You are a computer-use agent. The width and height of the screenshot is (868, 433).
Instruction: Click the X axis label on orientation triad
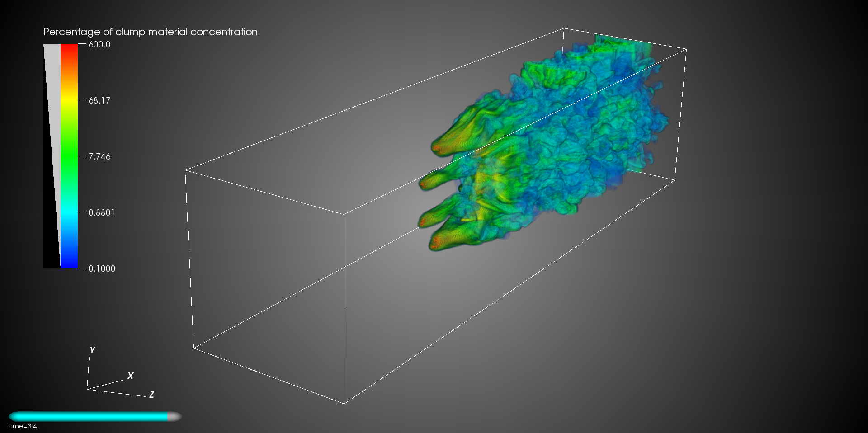130,376
